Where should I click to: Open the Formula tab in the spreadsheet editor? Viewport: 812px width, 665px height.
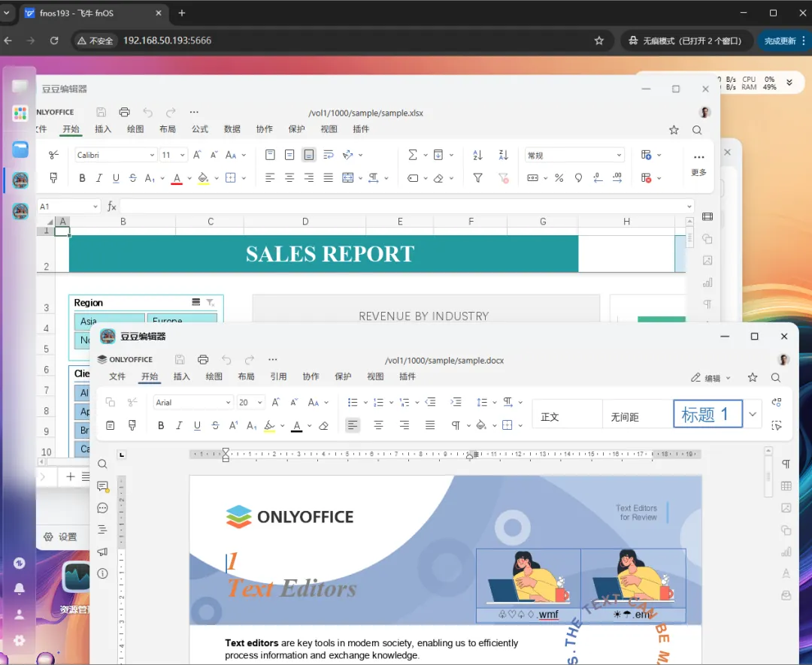[200, 129]
